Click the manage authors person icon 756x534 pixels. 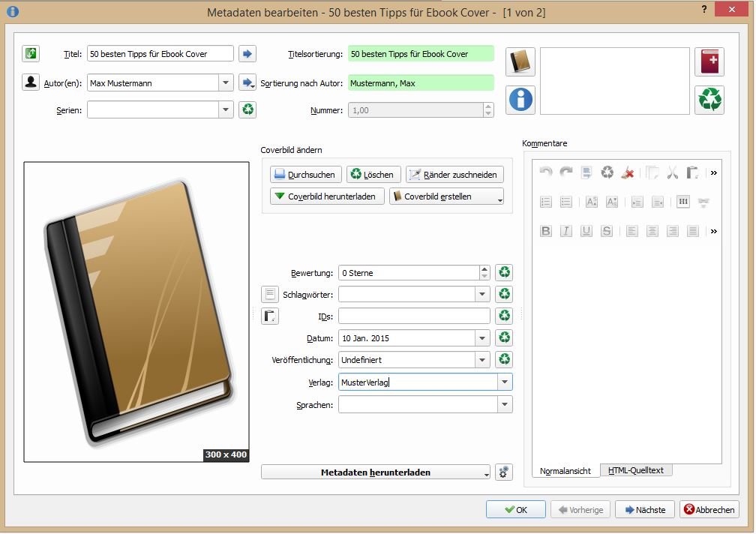pos(31,82)
